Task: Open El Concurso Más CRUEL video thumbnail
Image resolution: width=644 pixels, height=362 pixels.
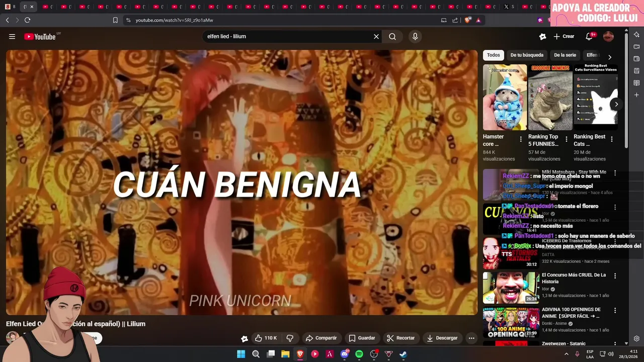Action: click(x=511, y=288)
